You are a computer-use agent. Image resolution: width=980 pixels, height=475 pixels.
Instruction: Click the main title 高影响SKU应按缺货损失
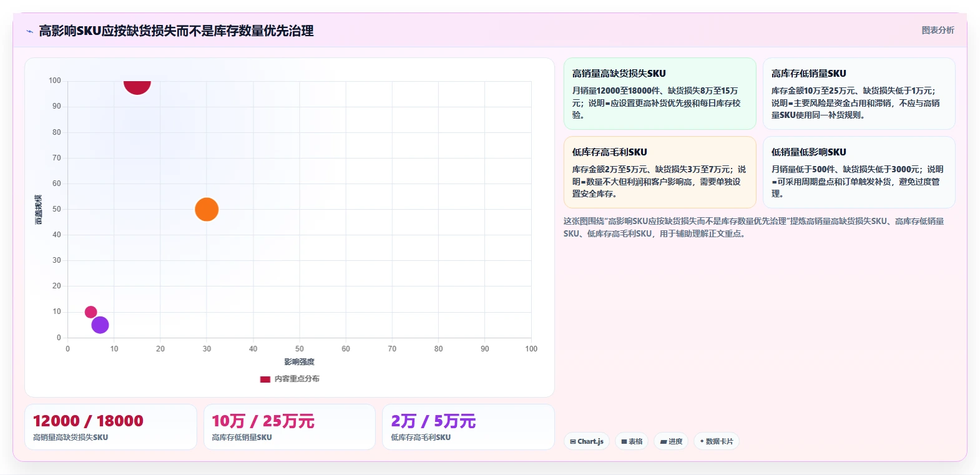(176, 31)
